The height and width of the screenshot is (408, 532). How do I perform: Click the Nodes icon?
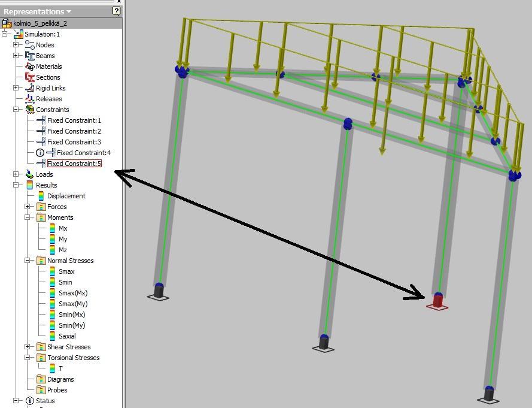(x=29, y=45)
